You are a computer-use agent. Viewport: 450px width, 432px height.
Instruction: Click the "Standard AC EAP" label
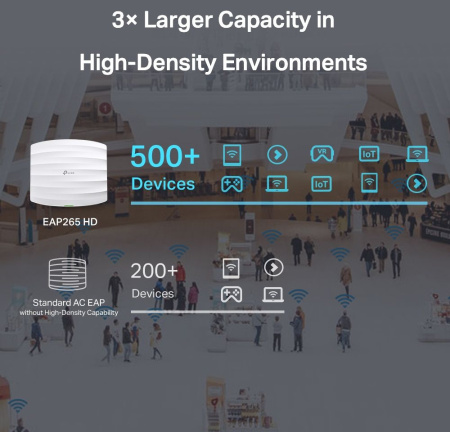tap(69, 302)
